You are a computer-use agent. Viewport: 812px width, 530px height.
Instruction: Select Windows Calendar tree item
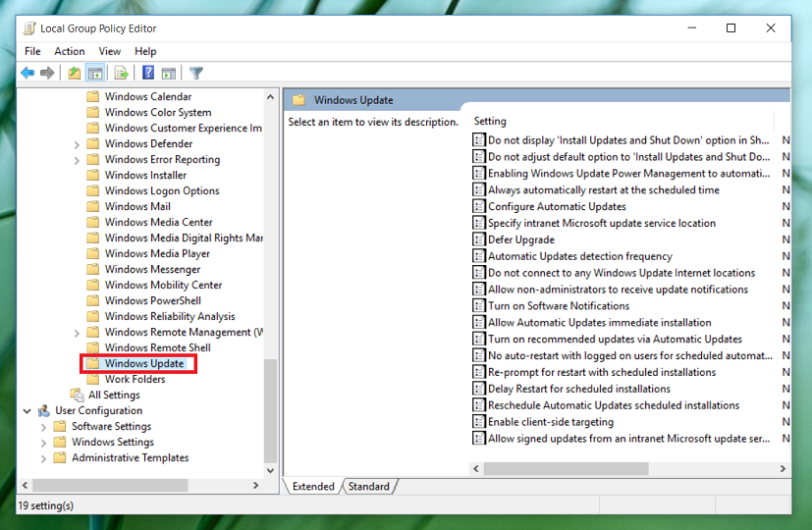coord(148,96)
